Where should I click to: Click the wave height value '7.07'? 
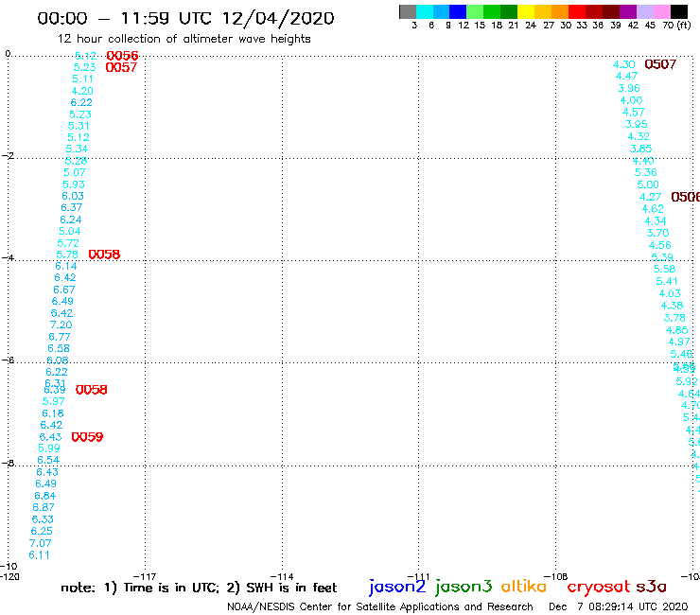[x=40, y=543]
